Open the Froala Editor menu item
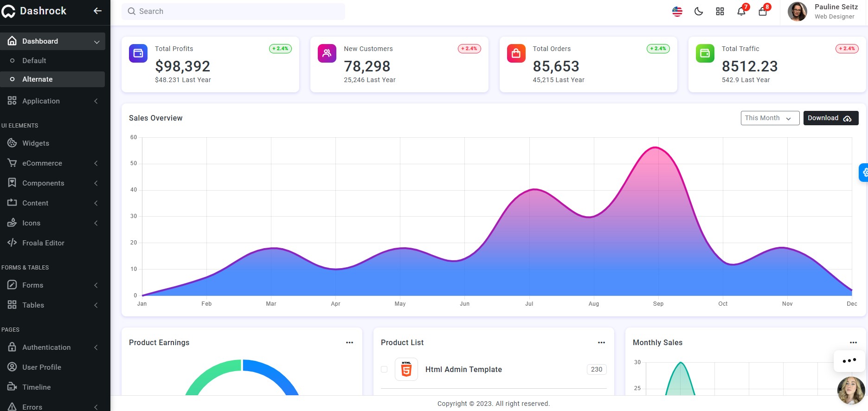Screen dimensions: 868x411 tap(52, 243)
